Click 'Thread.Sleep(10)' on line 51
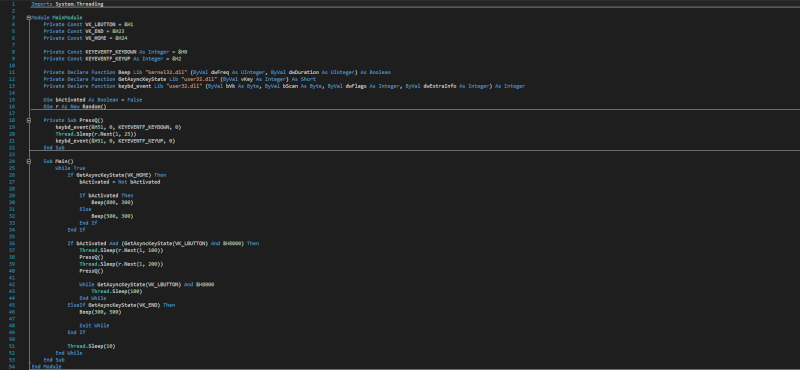 (x=91, y=346)
